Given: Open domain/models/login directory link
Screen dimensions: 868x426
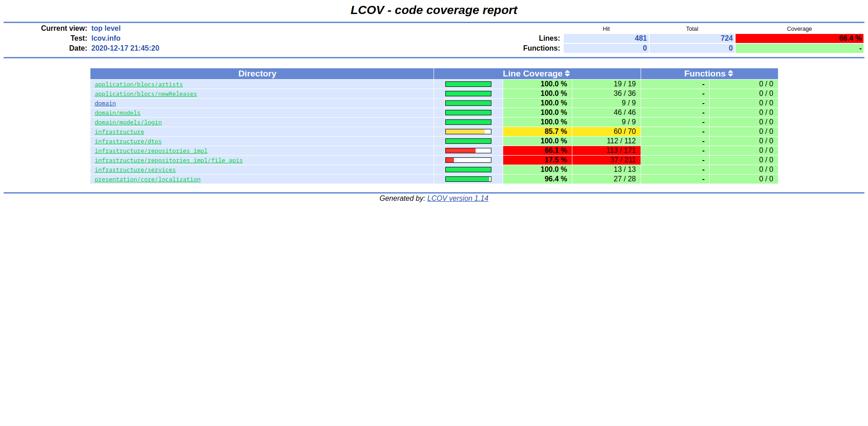Looking at the screenshot, I should 128,123.
